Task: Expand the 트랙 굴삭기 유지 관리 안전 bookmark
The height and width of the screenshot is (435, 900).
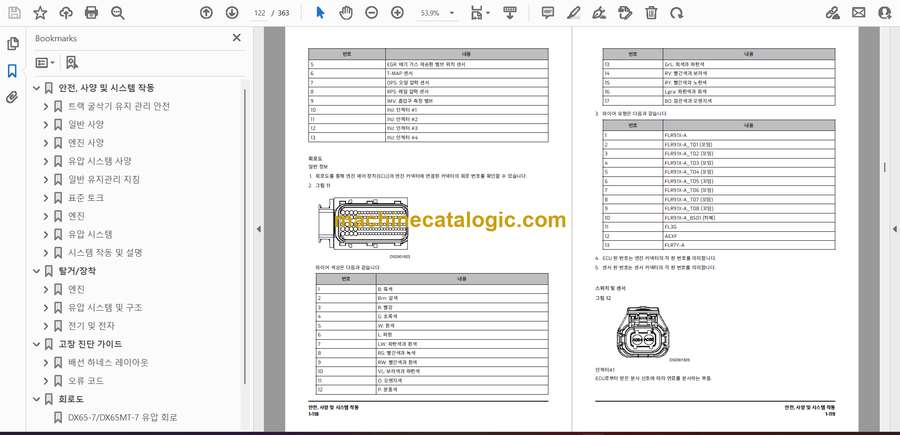Action: tap(46, 106)
